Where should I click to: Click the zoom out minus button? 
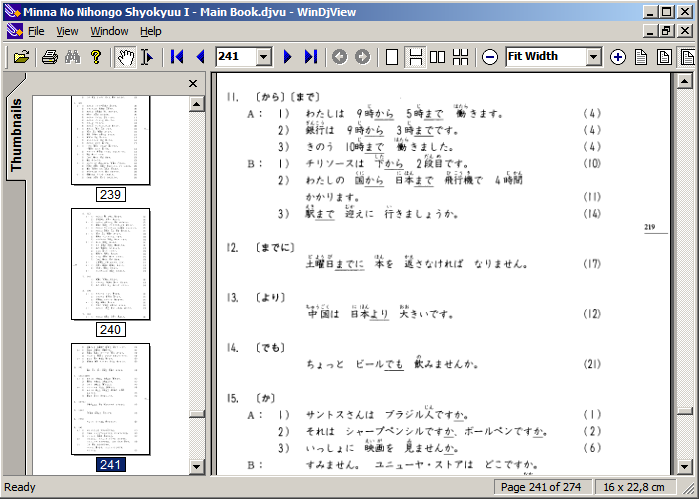coord(490,57)
